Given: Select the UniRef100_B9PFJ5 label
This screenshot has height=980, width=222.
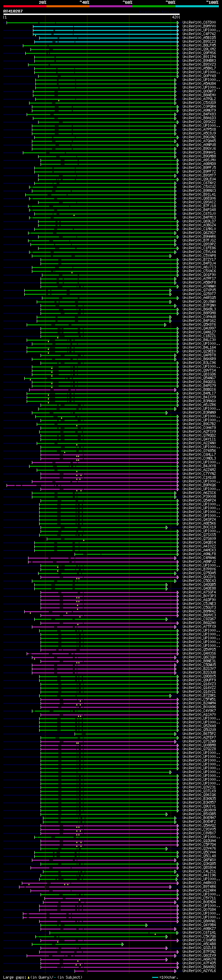Looking at the screenshot, I should [x=199, y=168].
